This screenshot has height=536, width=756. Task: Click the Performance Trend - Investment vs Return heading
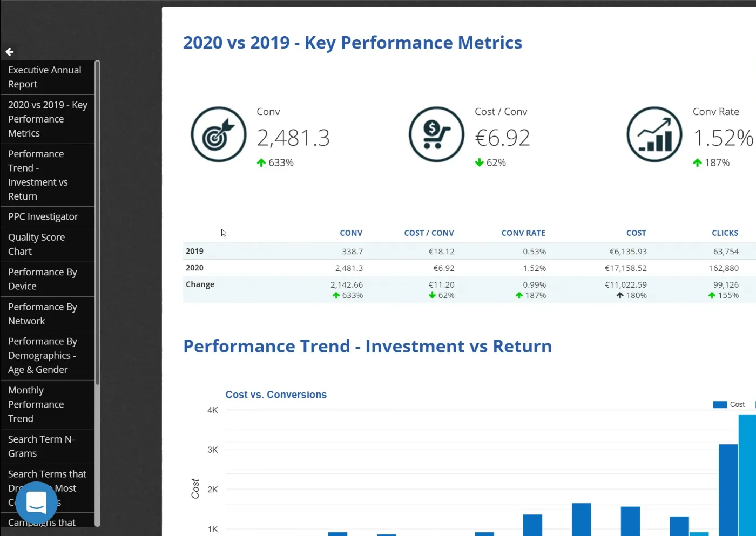click(368, 346)
